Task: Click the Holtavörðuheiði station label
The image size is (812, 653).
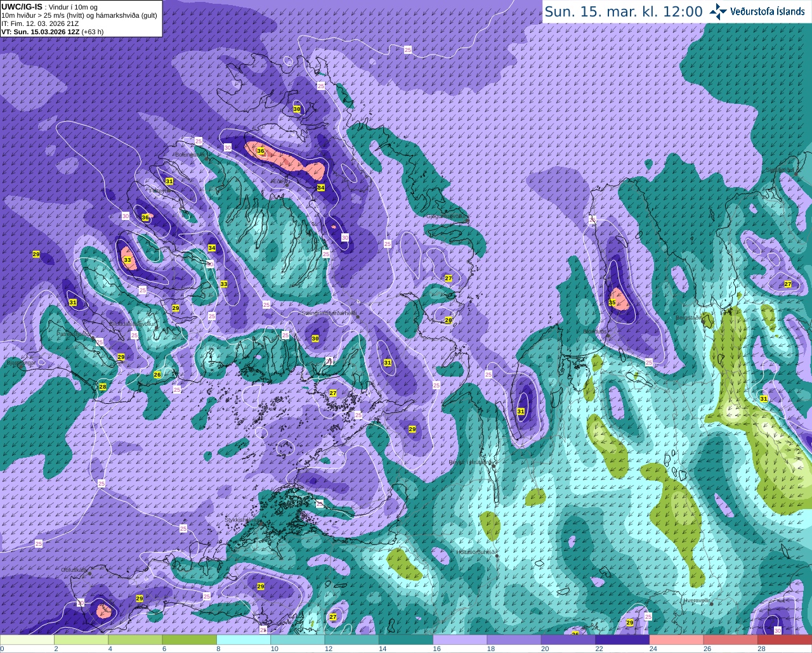Action: point(476,552)
